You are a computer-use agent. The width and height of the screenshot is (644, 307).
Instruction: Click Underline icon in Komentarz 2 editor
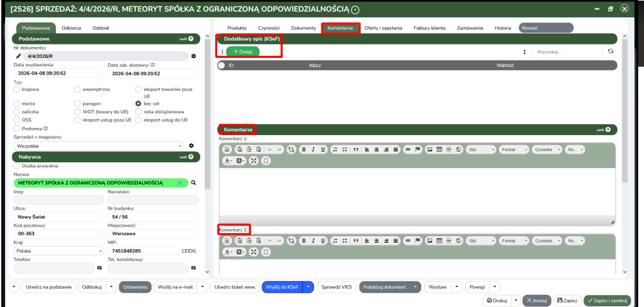coord(322,241)
